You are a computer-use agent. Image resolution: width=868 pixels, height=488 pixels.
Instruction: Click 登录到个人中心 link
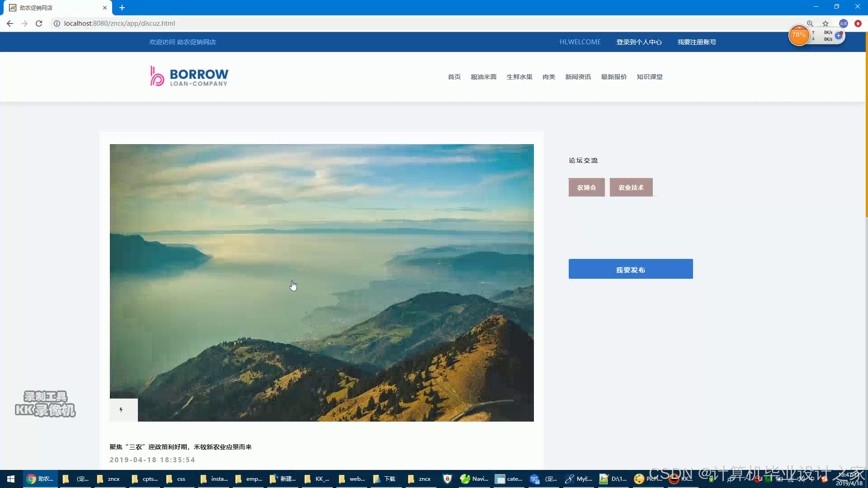(x=639, y=42)
